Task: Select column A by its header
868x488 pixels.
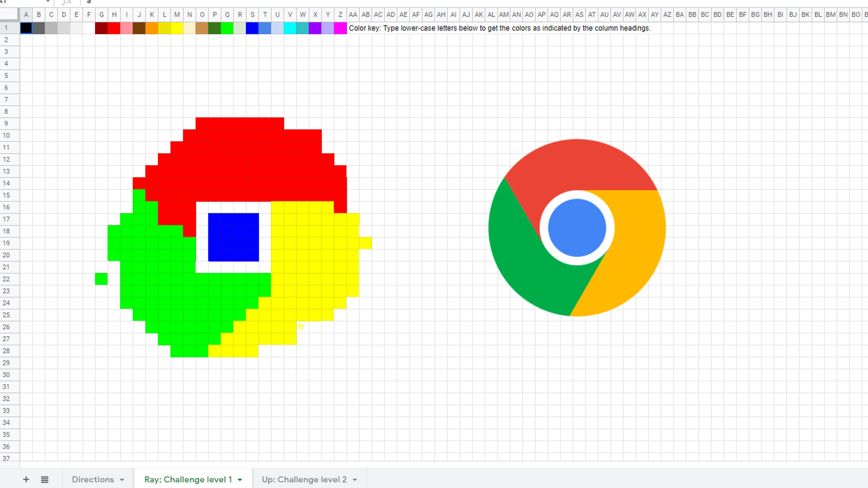Action: point(26,14)
